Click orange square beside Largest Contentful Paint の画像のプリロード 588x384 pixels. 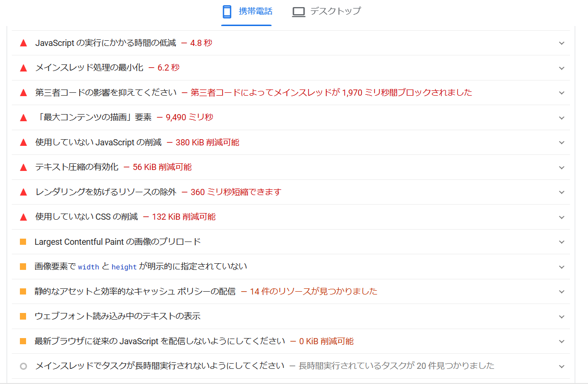point(23,242)
